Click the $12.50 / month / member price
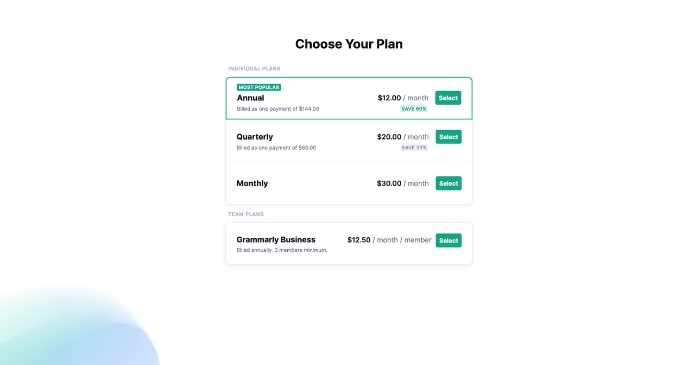 (x=389, y=240)
